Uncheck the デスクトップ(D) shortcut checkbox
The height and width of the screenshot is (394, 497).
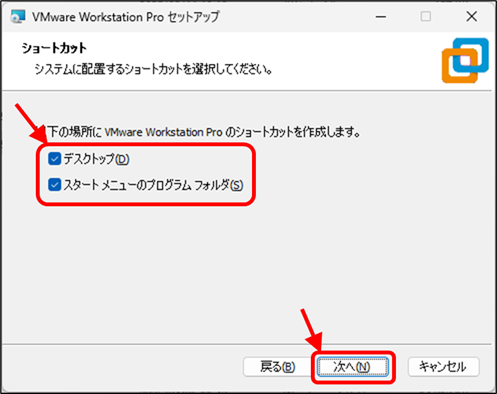click(x=54, y=159)
